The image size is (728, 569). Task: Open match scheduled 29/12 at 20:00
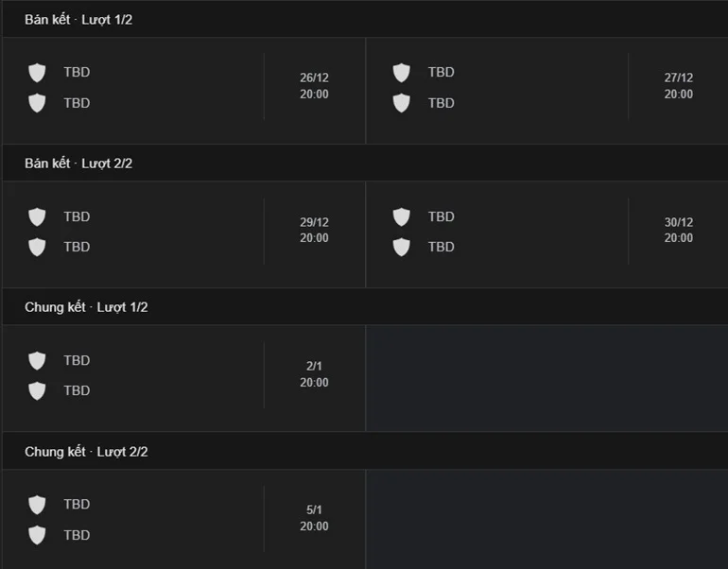click(314, 231)
